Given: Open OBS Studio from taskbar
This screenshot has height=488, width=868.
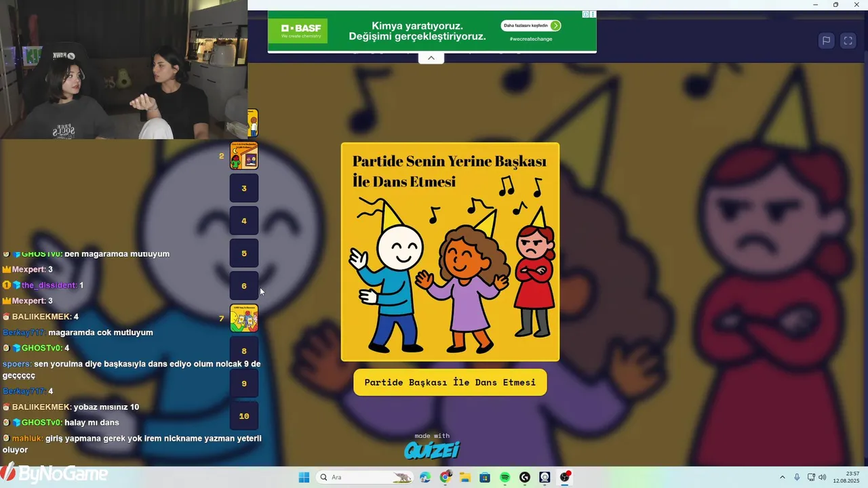Looking at the screenshot, I should click(x=565, y=477).
